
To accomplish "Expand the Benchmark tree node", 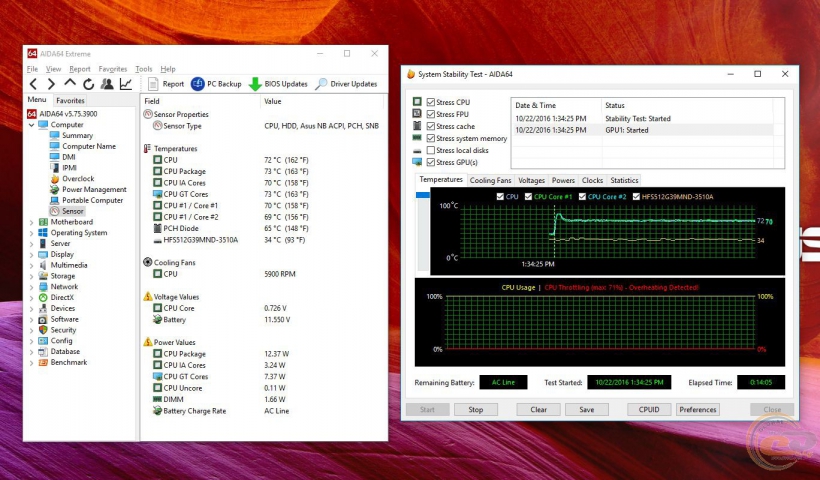I will click(31, 362).
